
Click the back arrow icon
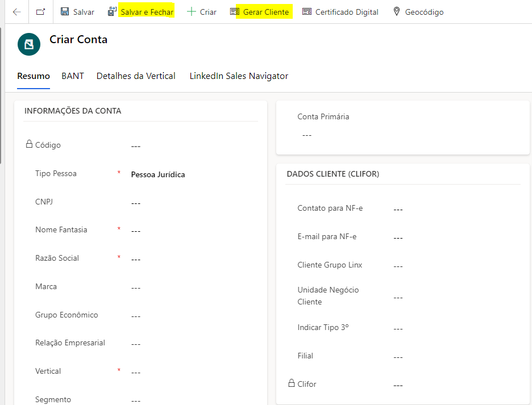[16, 12]
